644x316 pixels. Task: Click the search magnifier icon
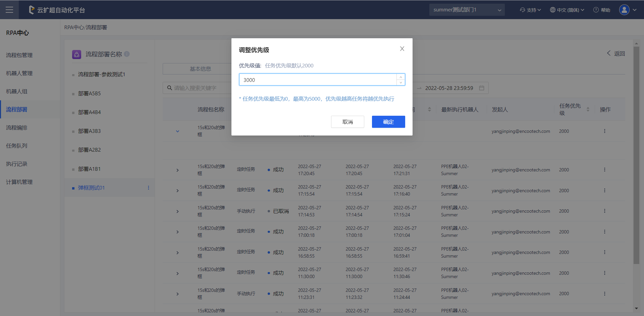(x=170, y=88)
